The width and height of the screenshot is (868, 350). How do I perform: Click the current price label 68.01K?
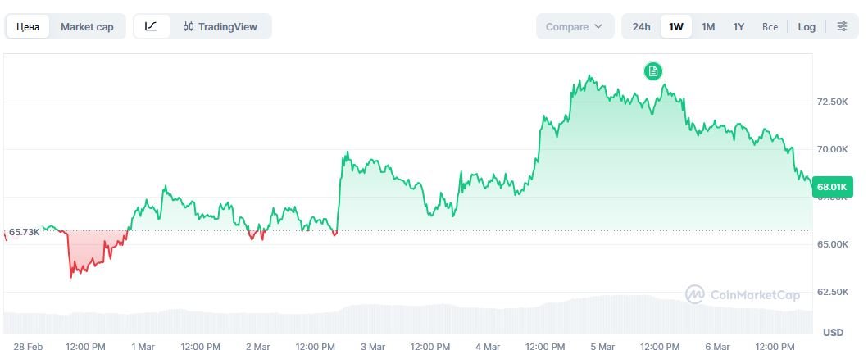[x=834, y=189]
